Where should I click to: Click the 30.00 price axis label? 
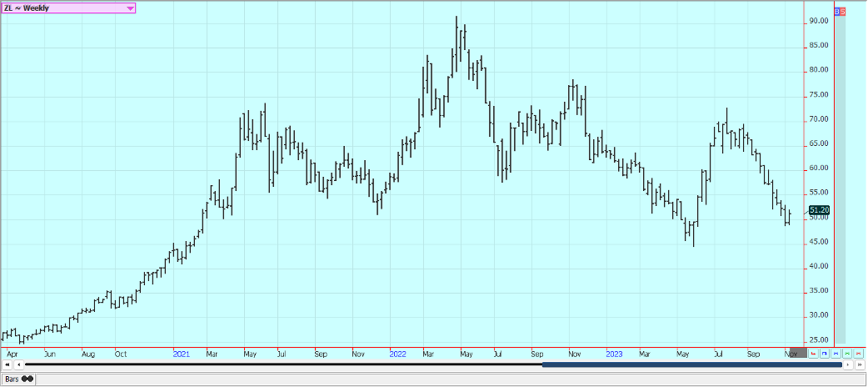point(819,315)
